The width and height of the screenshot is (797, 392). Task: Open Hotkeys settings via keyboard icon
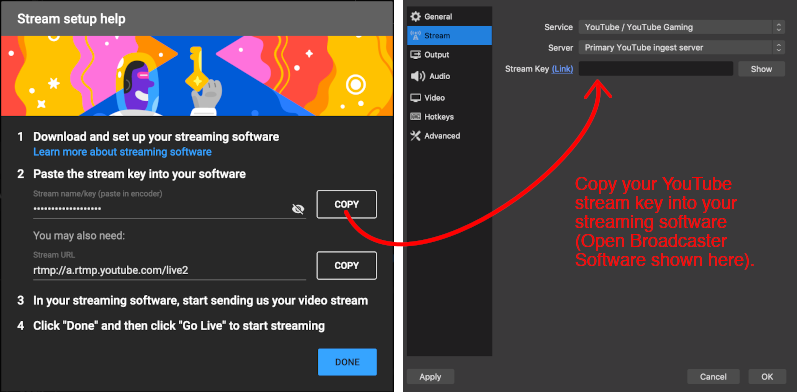pyautogui.click(x=416, y=117)
